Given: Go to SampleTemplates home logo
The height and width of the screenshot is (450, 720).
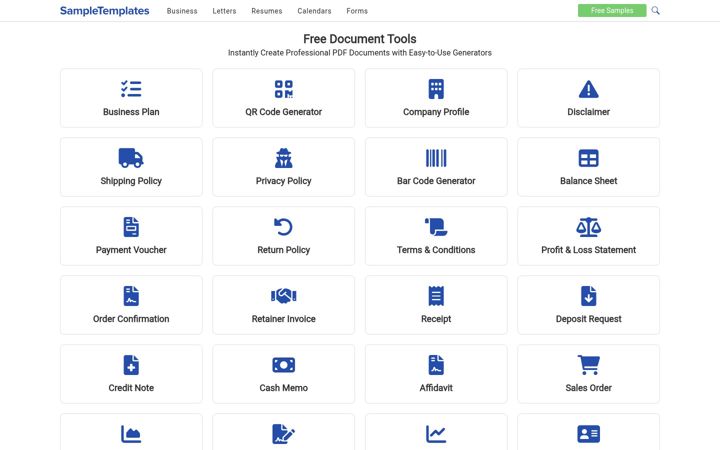Looking at the screenshot, I should (104, 11).
